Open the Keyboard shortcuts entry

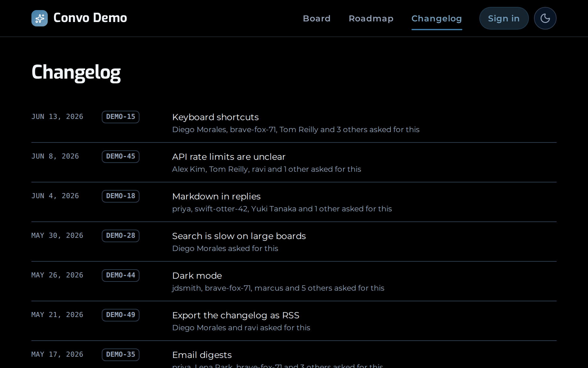[x=215, y=117]
